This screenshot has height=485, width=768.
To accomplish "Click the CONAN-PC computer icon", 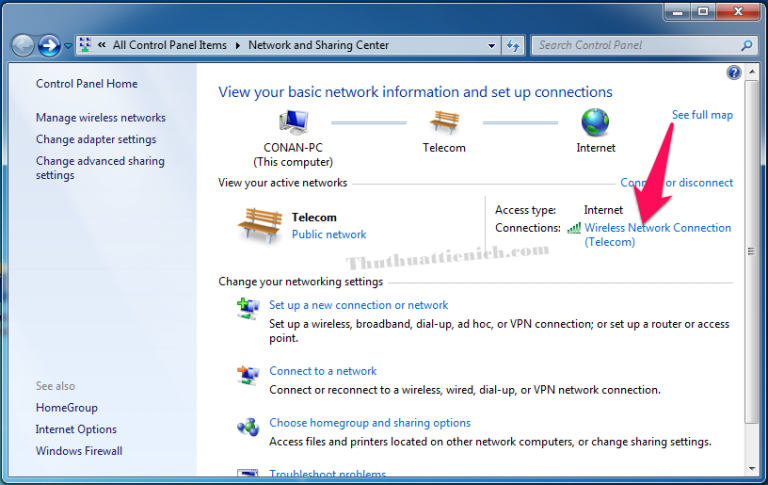I will pos(293,122).
